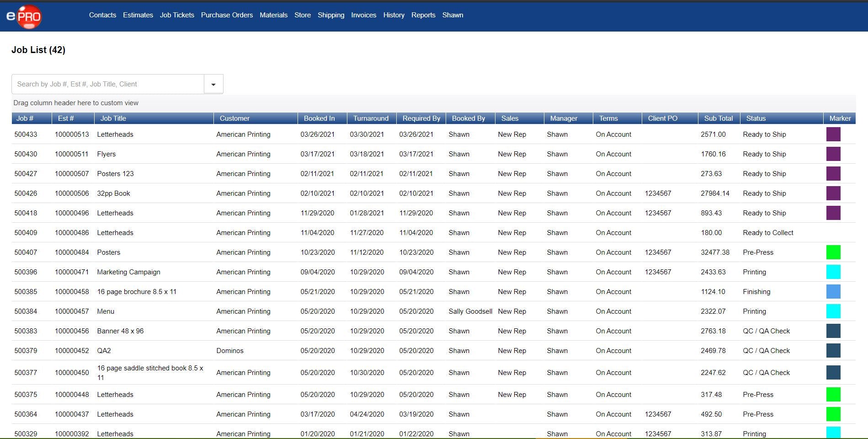Click purple marker for job 500418
This screenshot has width=868, height=439.
click(x=833, y=213)
